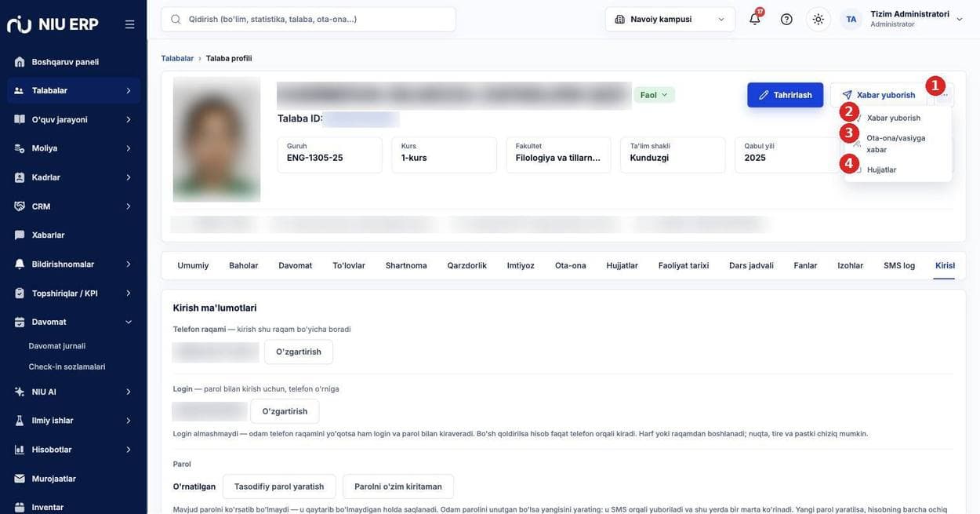
Task: Choose Hujjatlar from the open dropdown menu
Action: 898,170
